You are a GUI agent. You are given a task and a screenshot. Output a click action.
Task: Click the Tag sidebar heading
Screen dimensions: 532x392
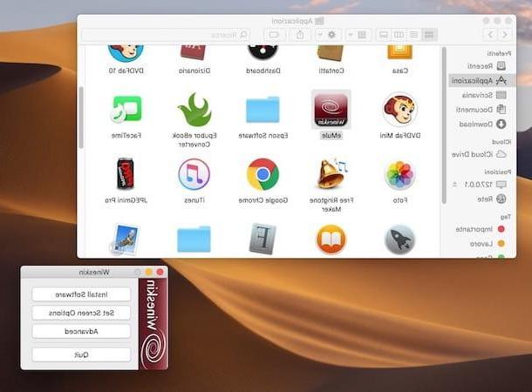[x=506, y=217]
